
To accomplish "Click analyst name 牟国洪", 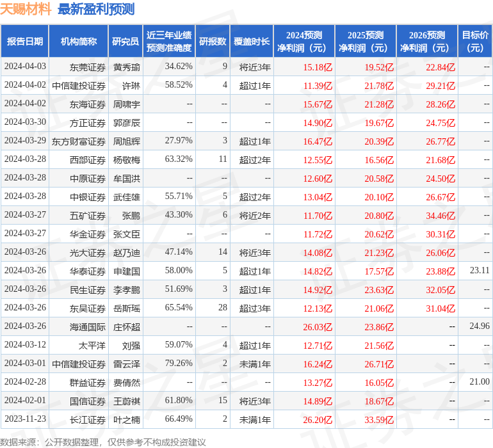I will [126, 179].
